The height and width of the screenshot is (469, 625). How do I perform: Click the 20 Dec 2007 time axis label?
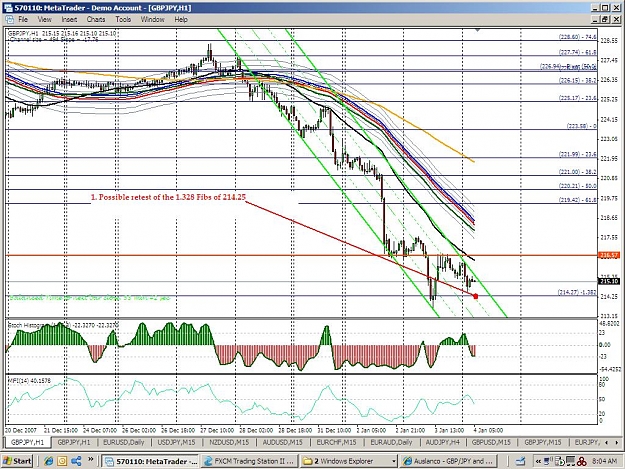coord(21,430)
